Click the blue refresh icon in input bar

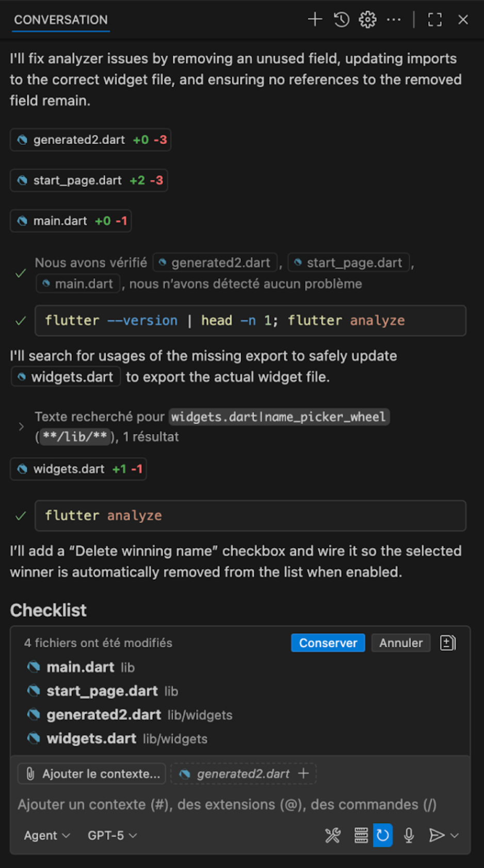(x=382, y=835)
